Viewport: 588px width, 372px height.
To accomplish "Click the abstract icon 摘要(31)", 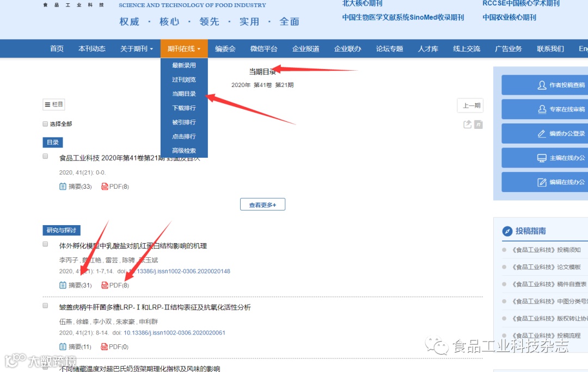I will 63,285.
